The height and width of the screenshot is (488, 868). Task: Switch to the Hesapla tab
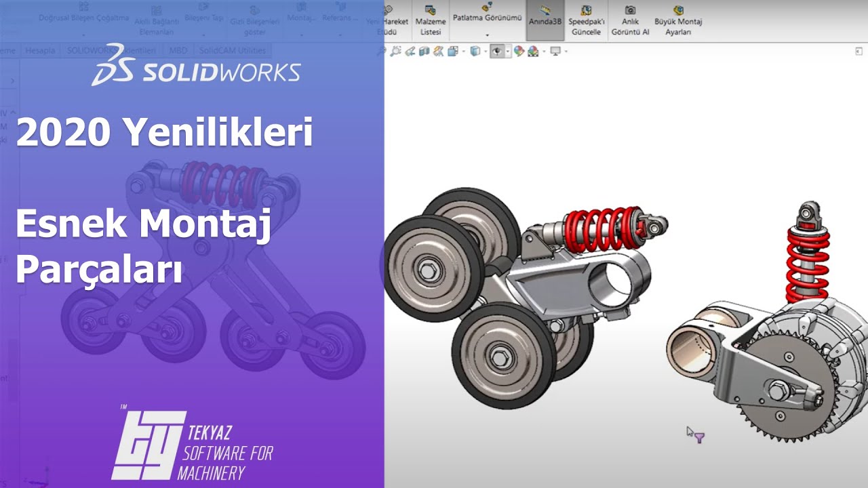(40, 50)
